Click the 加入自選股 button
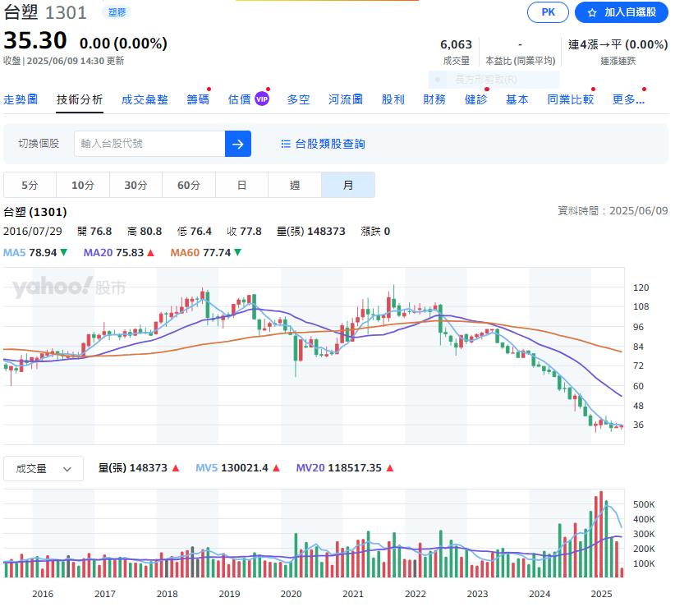Image resolution: width=675 pixels, height=616 pixels. tap(621, 12)
